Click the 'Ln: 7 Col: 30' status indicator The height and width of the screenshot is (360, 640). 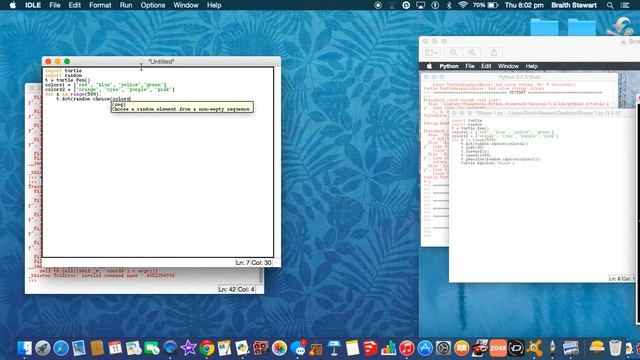253,262
